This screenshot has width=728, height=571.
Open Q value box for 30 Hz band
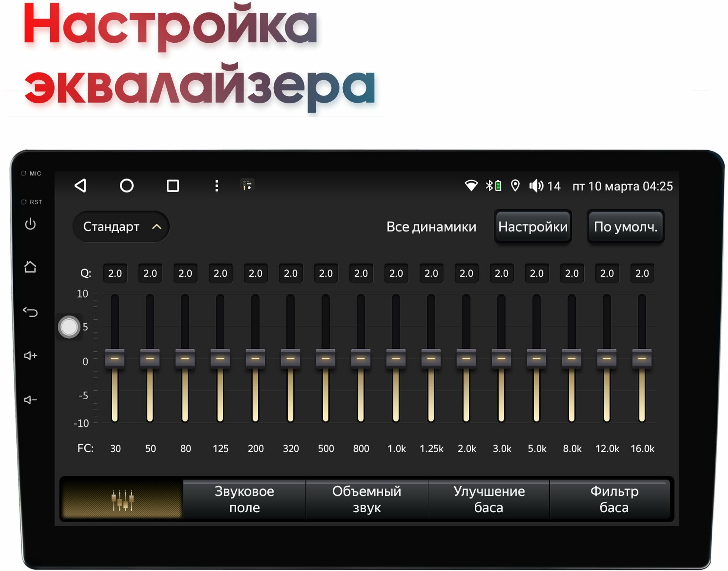[x=115, y=273]
